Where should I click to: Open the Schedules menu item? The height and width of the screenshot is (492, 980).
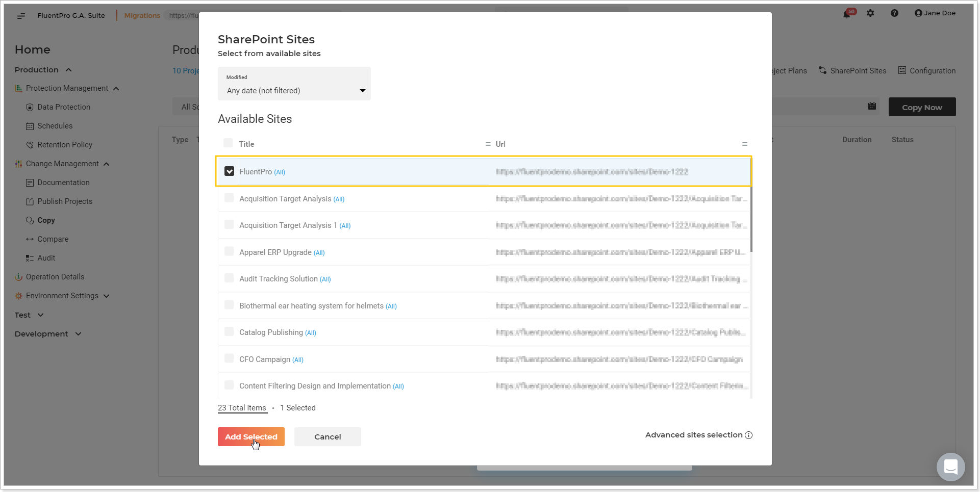55,126
